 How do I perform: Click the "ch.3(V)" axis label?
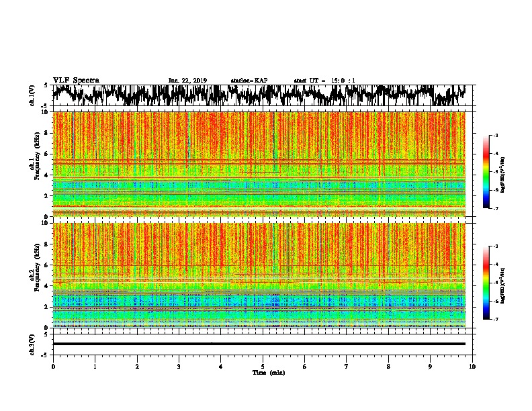click(32, 345)
